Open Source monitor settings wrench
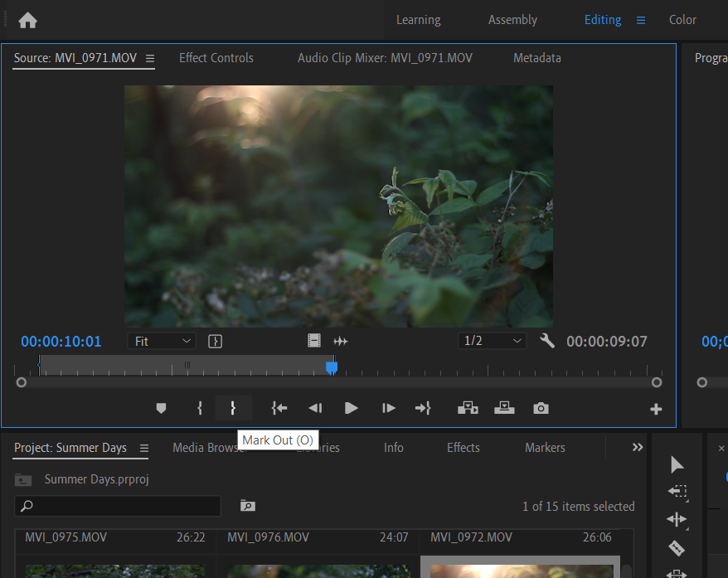Screen dimensions: 728x578 546,341
